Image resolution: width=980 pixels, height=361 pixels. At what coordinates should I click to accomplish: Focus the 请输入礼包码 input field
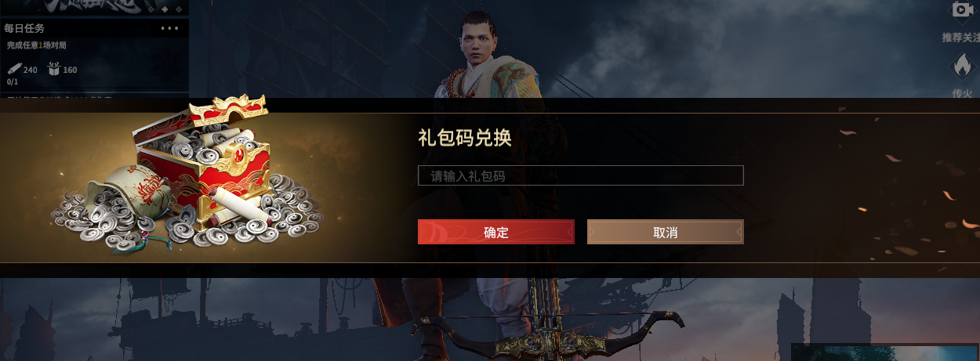click(580, 175)
